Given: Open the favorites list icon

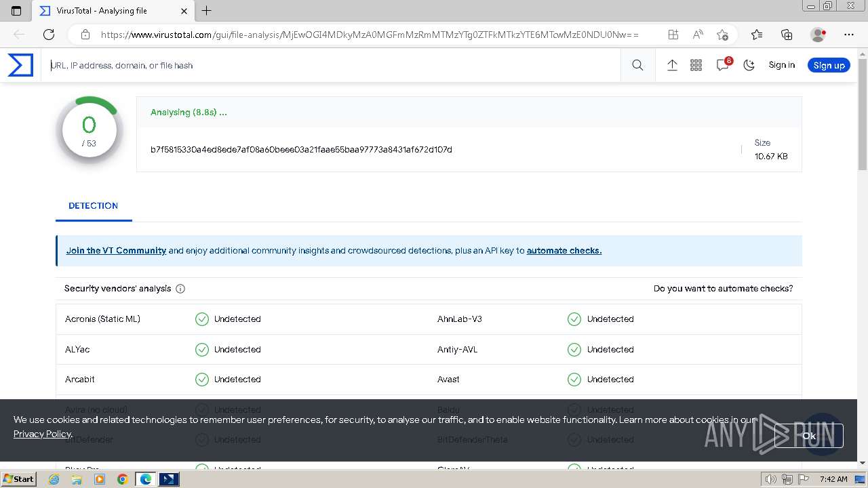Looking at the screenshot, I should 757,35.
